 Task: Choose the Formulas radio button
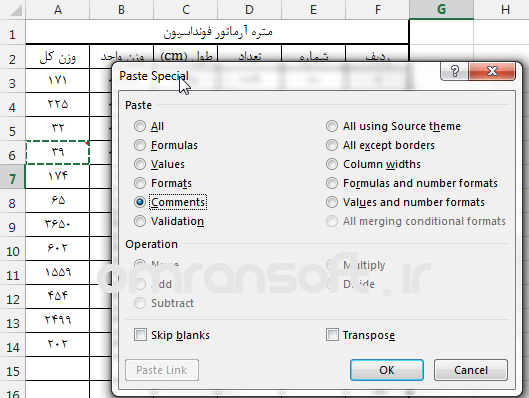tap(140, 145)
